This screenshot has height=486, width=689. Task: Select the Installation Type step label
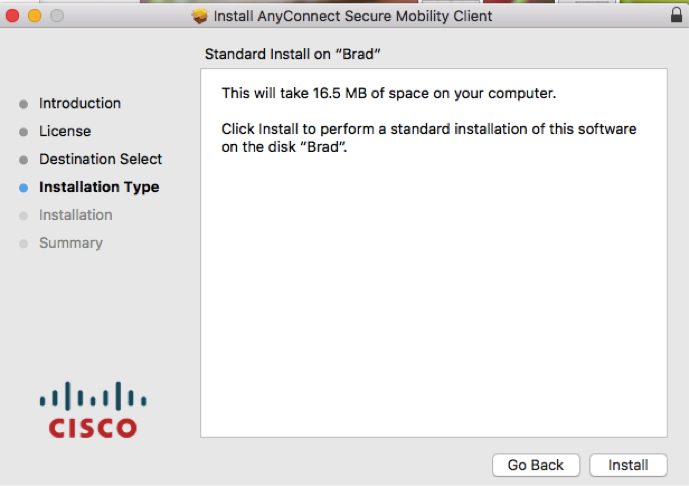click(99, 187)
